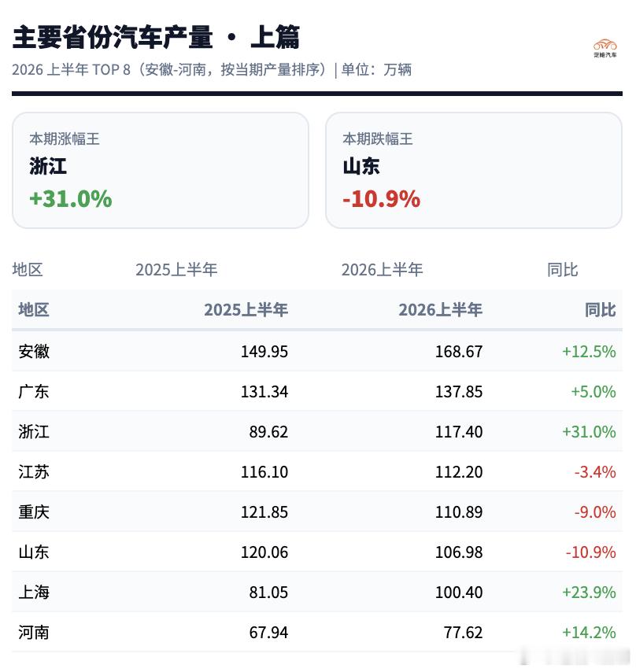The height and width of the screenshot is (672, 636).
Task: Click the 168.67 cell for 安徽
Action: point(459,352)
